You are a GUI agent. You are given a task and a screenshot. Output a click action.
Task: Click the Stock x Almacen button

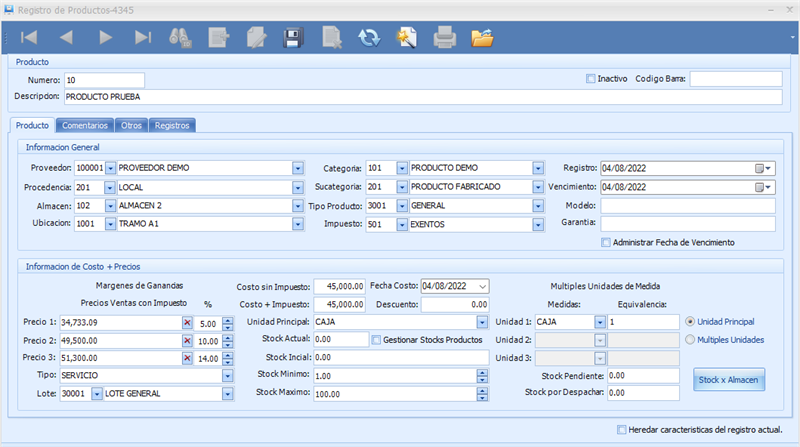(729, 380)
